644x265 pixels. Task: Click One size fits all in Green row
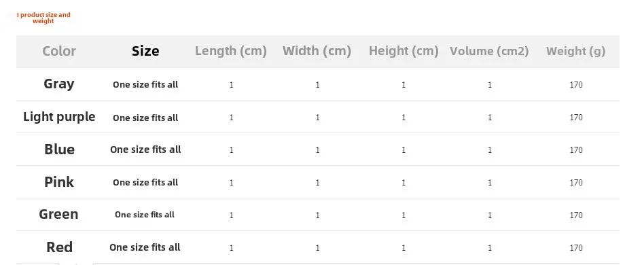(145, 215)
